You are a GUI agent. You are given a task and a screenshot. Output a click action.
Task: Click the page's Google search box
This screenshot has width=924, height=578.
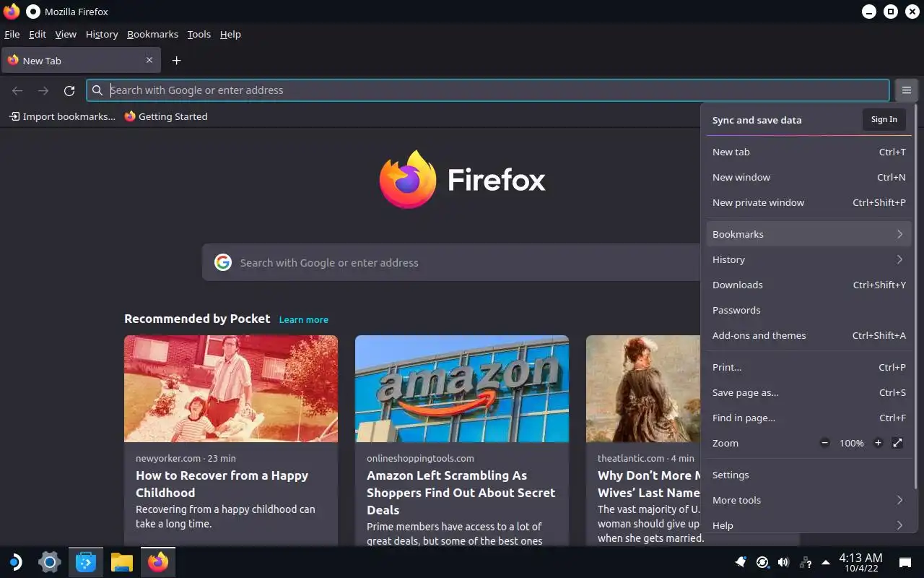[x=451, y=262]
